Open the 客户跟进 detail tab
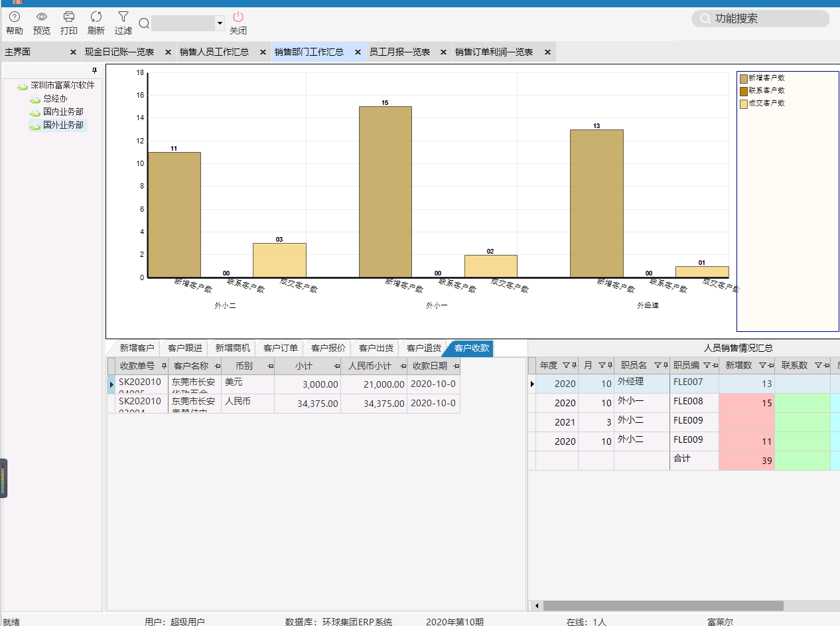 tap(184, 348)
